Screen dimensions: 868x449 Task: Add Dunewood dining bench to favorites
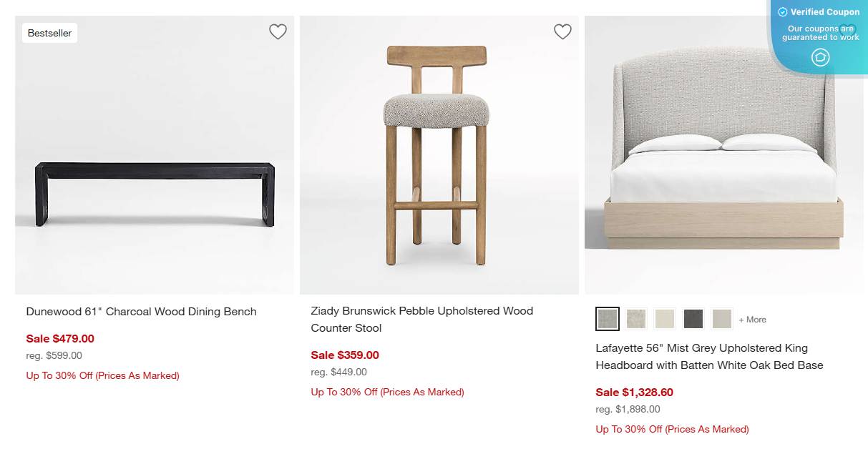pos(278,31)
